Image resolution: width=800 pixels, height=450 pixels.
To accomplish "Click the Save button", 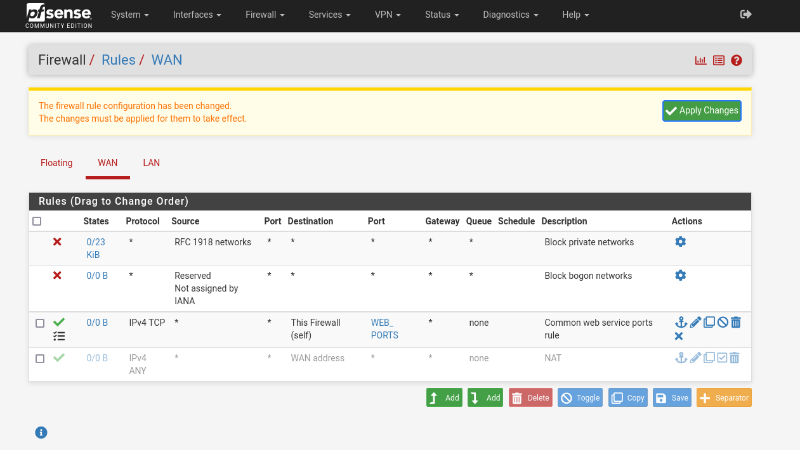I will click(x=672, y=398).
